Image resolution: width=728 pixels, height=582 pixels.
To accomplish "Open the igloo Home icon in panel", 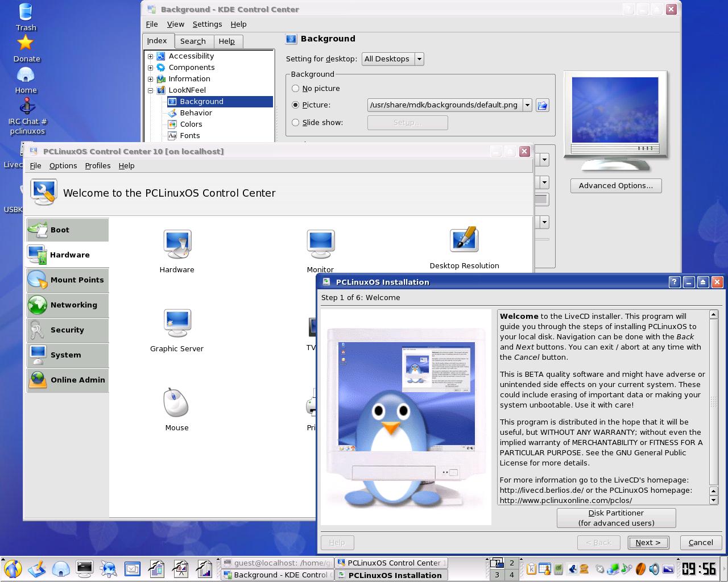I will click(x=61, y=568).
